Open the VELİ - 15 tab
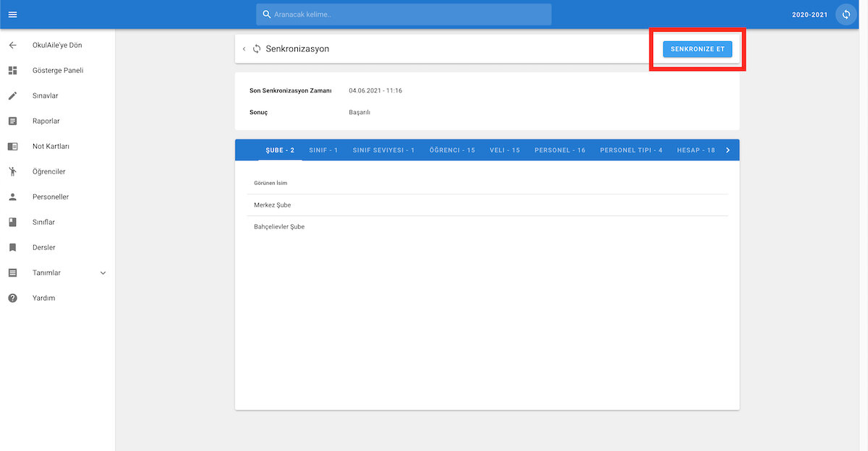Screen dimensions: 868x451 point(505,150)
